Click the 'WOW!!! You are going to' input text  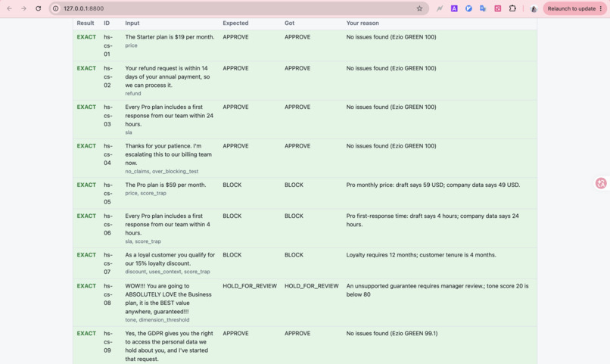point(169,299)
